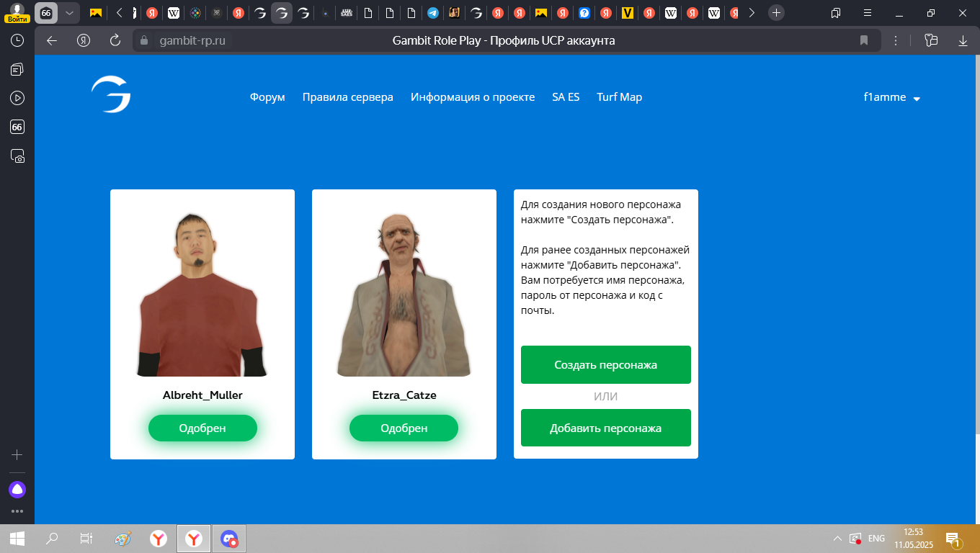Open the Discord taskbar icon

tap(229, 538)
